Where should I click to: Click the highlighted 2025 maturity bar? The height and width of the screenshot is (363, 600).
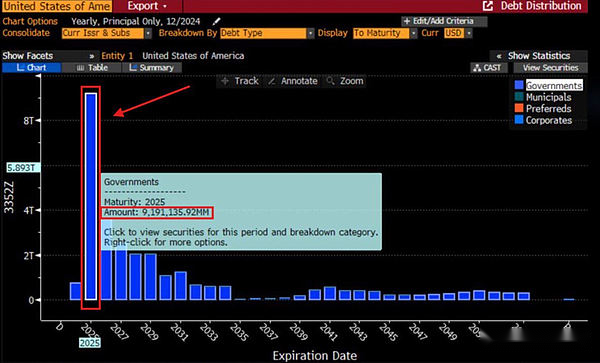[91, 196]
